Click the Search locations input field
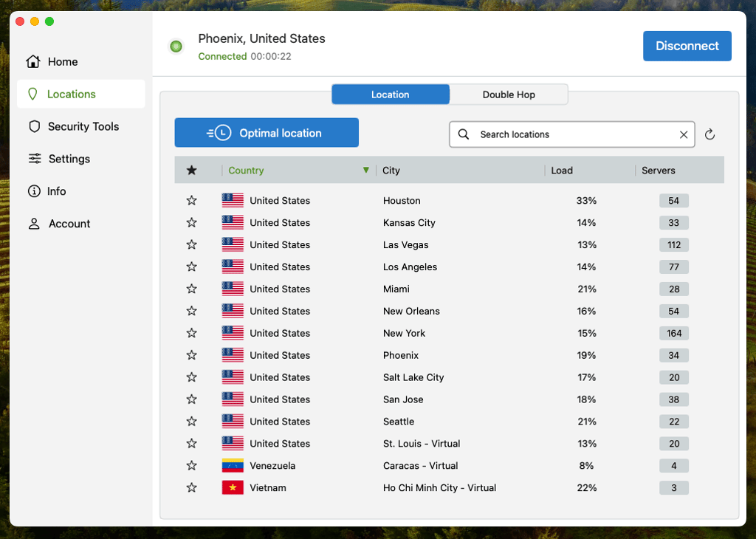Viewport: 756px width, 539px height. coord(572,134)
